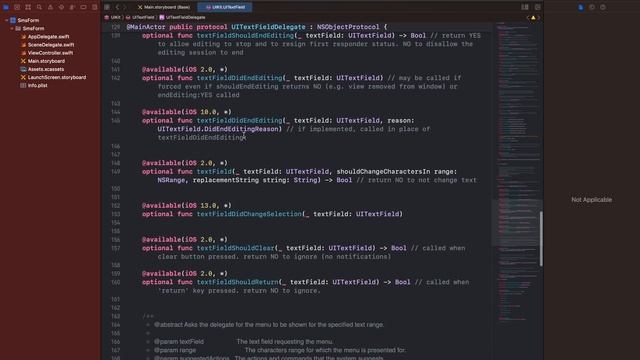
Task: Click UITextFieldDelegate in protocol declaration
Action: (x=268, y=27)
